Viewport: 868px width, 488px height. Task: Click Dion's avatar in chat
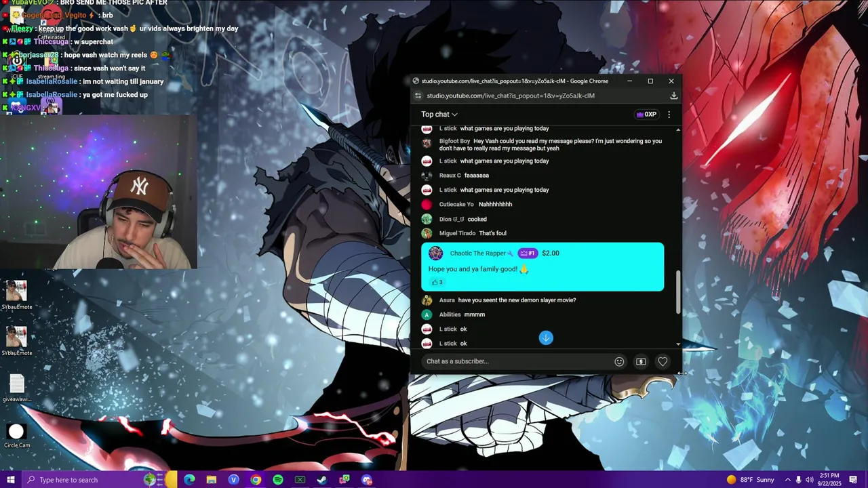click(x=427, y=219)
